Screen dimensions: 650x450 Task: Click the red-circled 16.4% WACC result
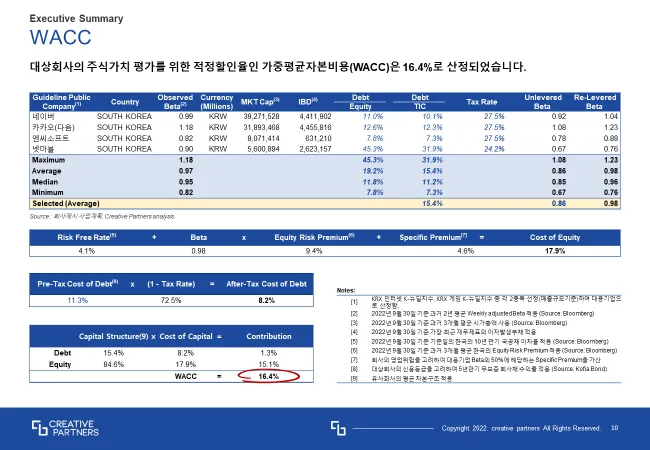tap(269, 376)
